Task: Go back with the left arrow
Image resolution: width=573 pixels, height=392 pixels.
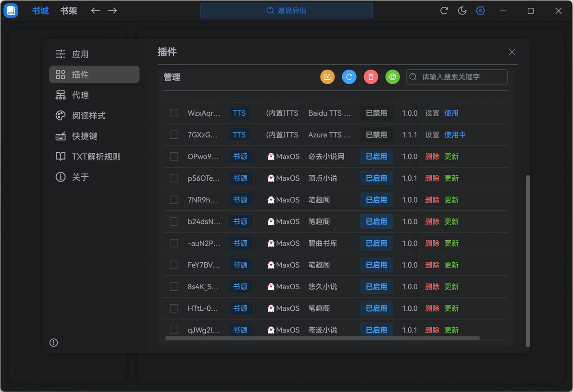Action: pos(95,11)
